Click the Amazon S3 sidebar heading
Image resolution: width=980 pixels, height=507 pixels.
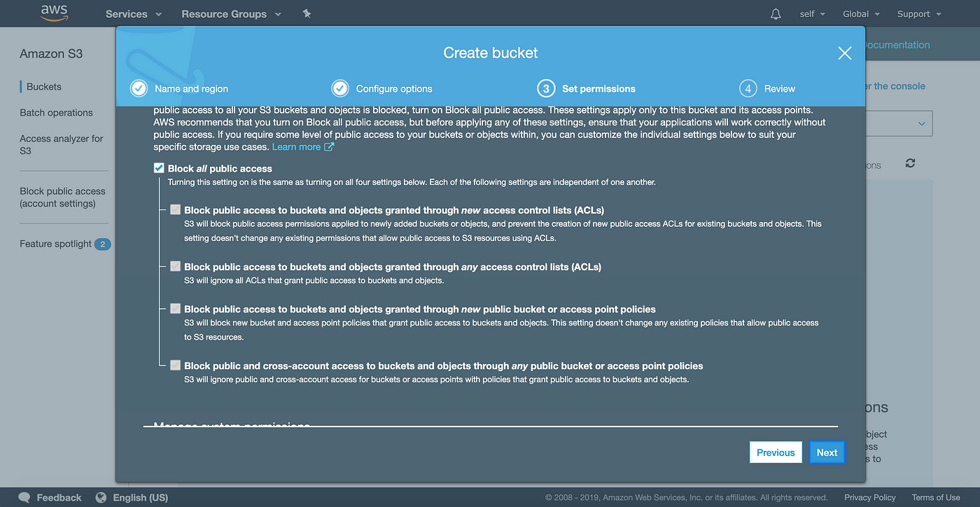51,54
